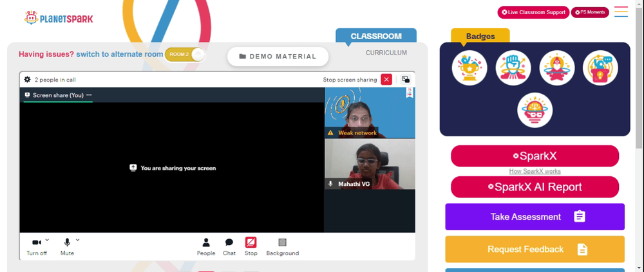Click Stop screen sharing text
Viewport: 644px width, 272px height.
(350, 80)
